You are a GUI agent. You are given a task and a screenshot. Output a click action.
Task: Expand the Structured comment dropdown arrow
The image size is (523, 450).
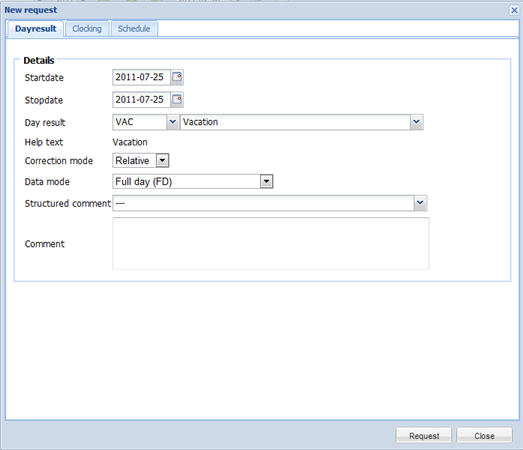pyautogui.click(x=420, y=203)
